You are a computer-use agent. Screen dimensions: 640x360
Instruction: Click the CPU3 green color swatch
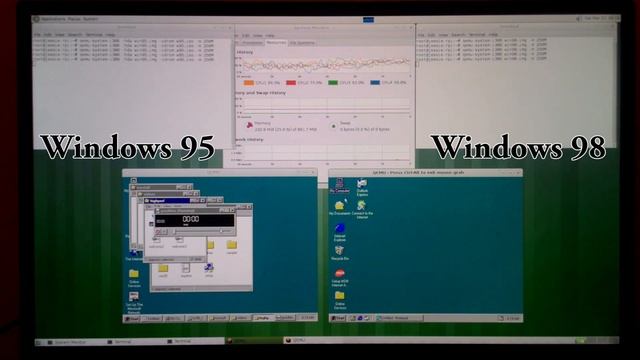click(333, 82)
